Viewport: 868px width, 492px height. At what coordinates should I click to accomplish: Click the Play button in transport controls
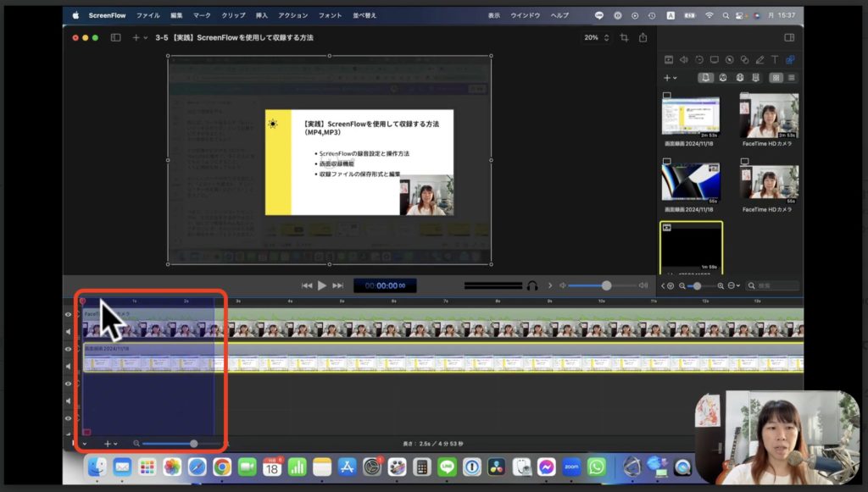pos(322,285)
